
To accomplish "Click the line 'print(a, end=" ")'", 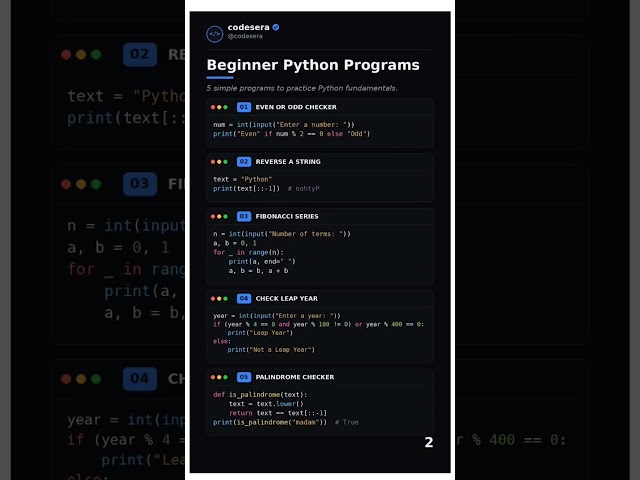I will point(262,262).
